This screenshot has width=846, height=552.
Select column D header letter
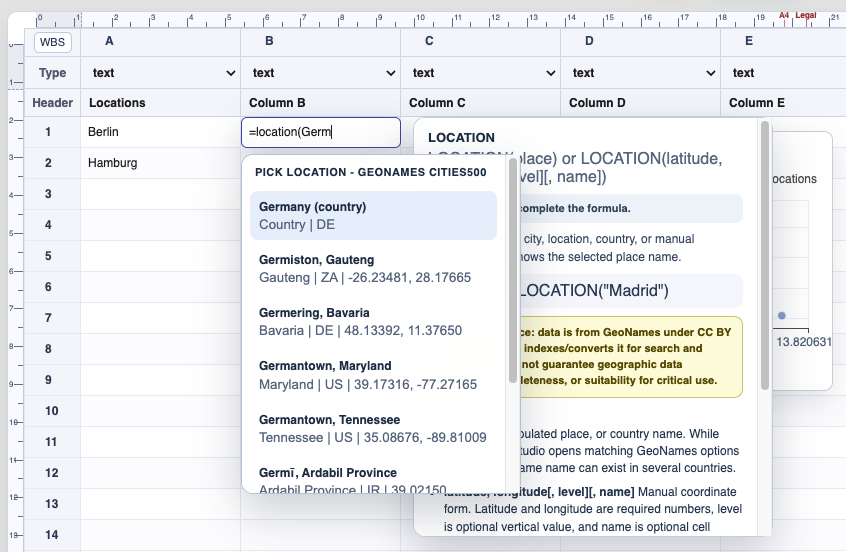point(589,41)
